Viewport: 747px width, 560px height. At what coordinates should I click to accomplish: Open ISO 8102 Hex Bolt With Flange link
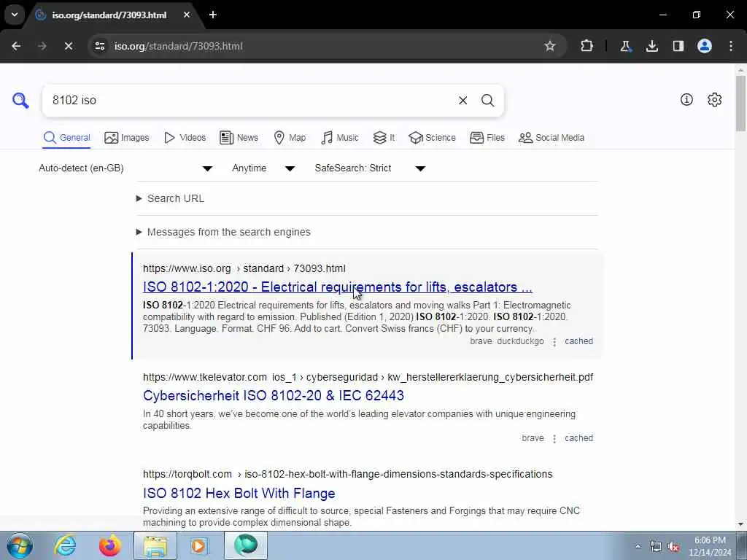tap(239, 494)
